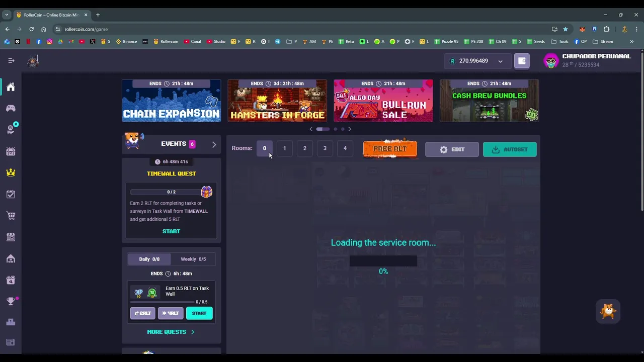Go to browser home page icon
The image size is (644, 362).
click(x=44, y=29)
